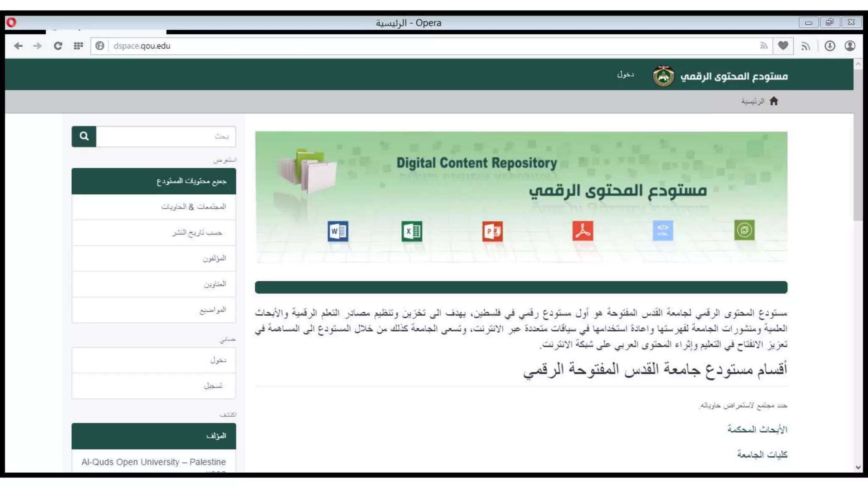Image resolution: width=868 pixels, height=488 pixels.
Task: Open the downloads arrow icon
Action: coord(829,46)
